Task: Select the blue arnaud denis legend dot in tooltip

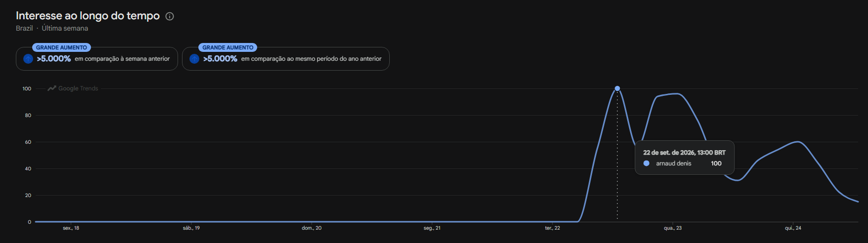Action: pos(646,163)
